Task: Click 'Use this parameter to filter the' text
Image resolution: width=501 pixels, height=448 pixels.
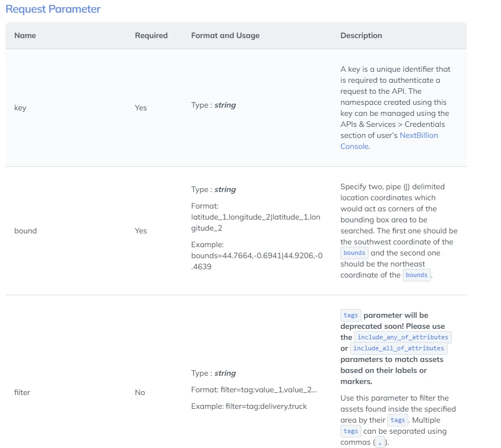Action: [395, 398]
